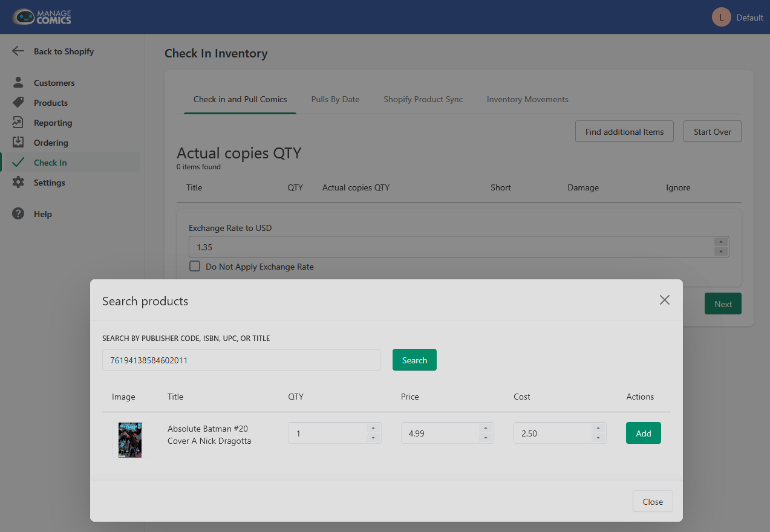Click the Back to Shopify arrow icon
The height and width of the screenshot is (532, 770).
pyautogui.click(x=18, y=51)
